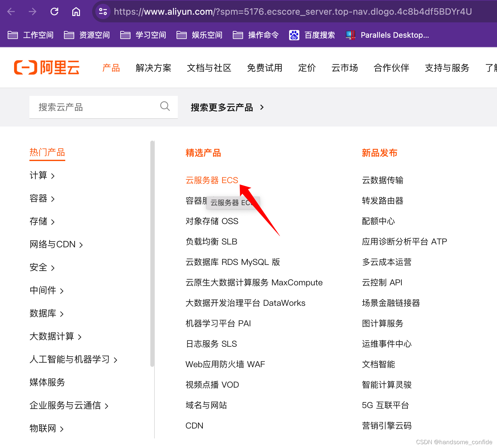Open 云服务器 ECS product link

click(212, 180)
